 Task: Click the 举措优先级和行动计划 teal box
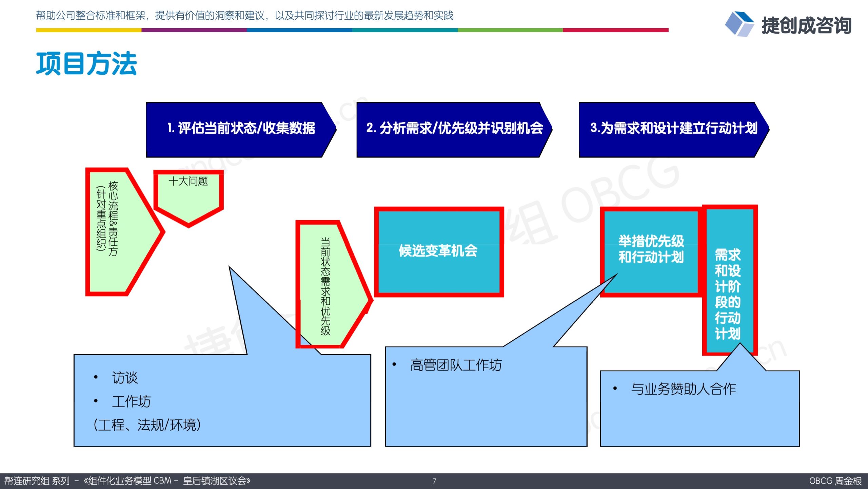[651, 252]
